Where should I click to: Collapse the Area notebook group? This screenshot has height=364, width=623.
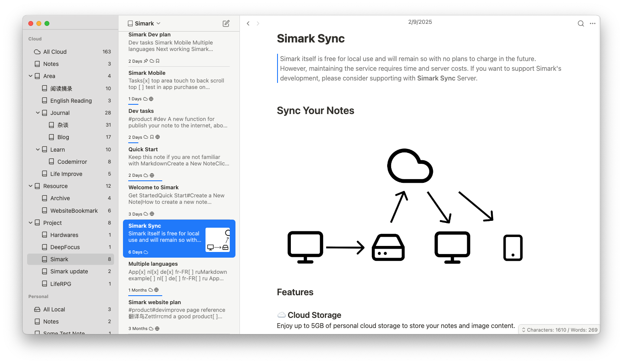30,76
